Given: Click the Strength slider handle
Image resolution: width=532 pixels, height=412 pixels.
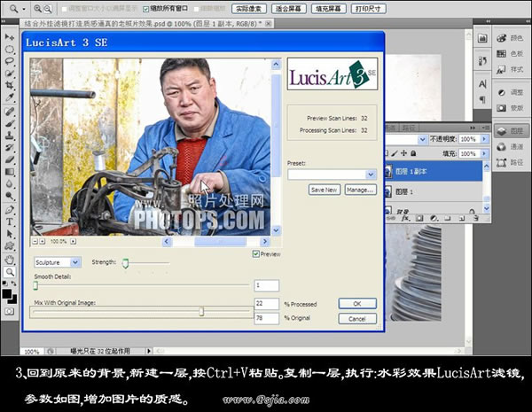Looking at the screenshot, I should (x=126, y=263).
